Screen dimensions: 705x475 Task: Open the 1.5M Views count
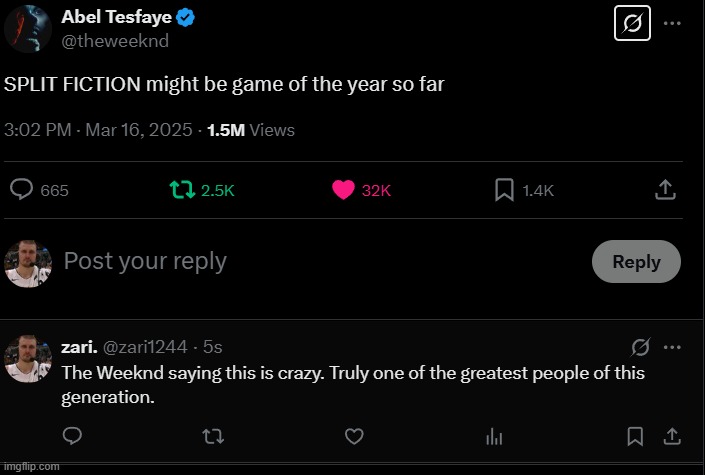pyautogui.click(x=250, y=130)
